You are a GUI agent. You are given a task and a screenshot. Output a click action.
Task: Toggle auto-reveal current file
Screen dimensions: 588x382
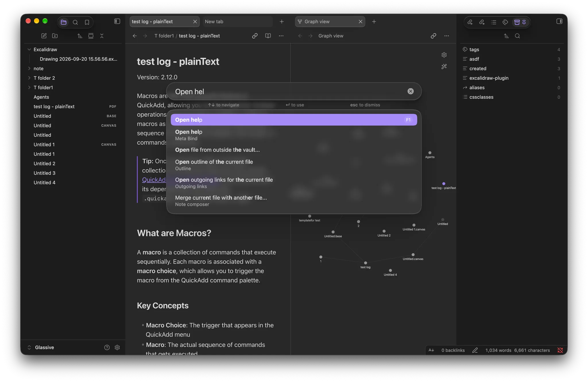pos(91,36)
